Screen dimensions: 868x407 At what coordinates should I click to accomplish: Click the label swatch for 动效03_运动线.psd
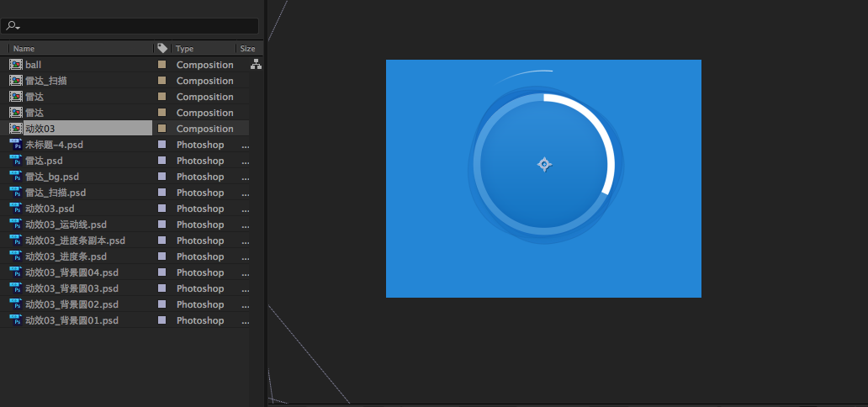click(161, 225)
